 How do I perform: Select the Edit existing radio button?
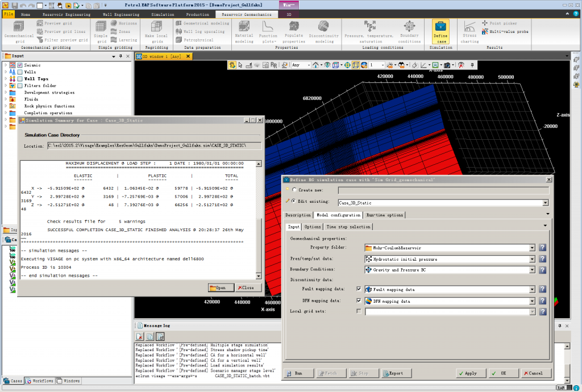pos(294,201)
